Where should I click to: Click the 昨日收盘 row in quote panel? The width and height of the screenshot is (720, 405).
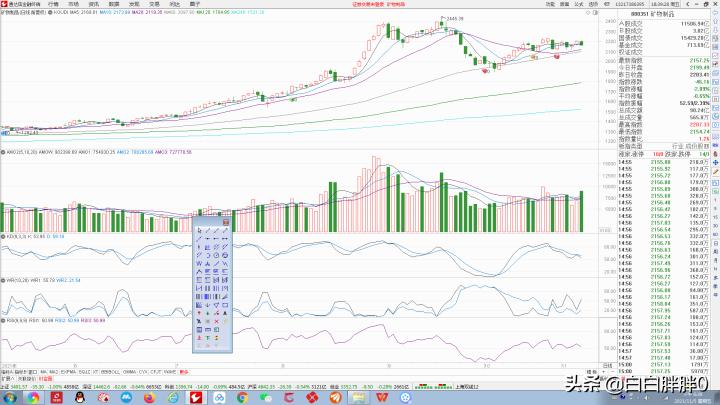(x=663, y=74)
